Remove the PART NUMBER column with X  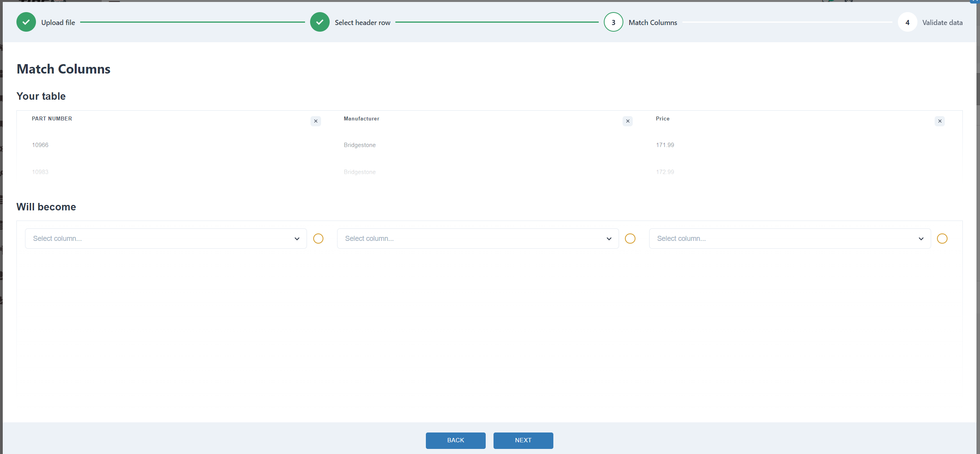point(316,121)
